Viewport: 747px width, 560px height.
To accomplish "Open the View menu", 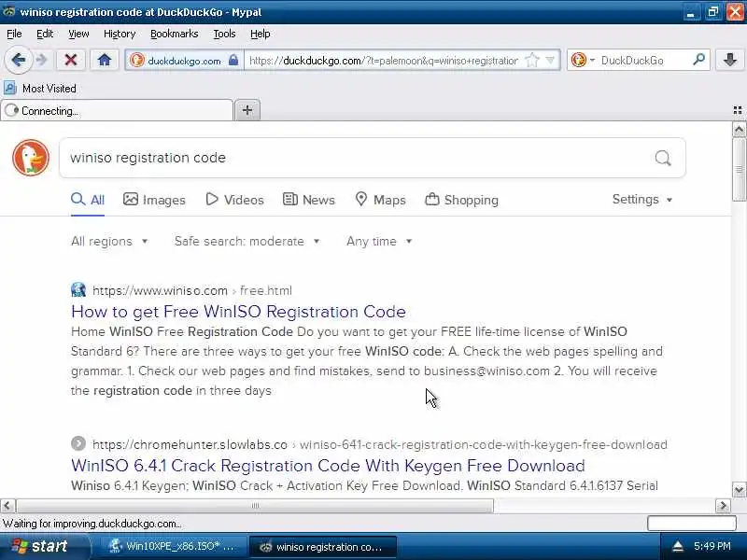I will pos(78,34).
